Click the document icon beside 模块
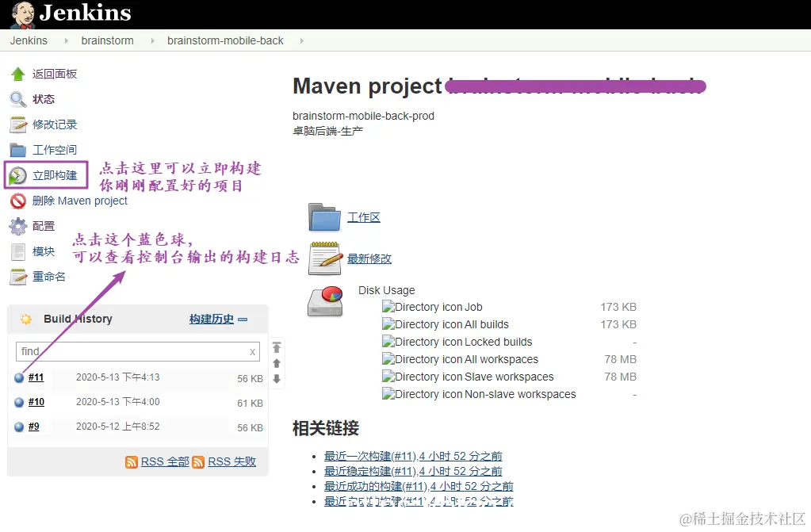This screenshot has width=811, height=532. [17, 252]
